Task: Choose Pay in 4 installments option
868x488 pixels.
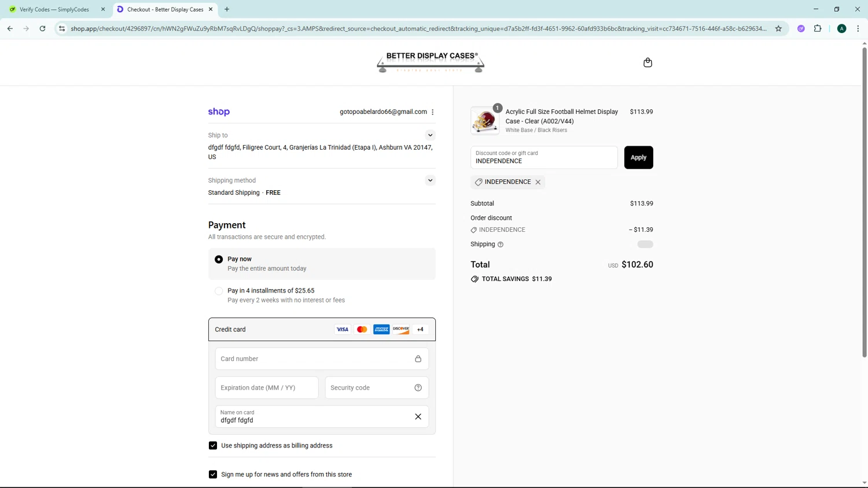Action: pyautogui.click(x=219, y=291)
